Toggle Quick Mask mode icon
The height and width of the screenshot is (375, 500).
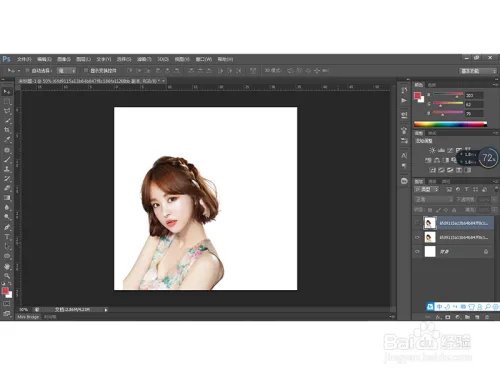point(7,304)
